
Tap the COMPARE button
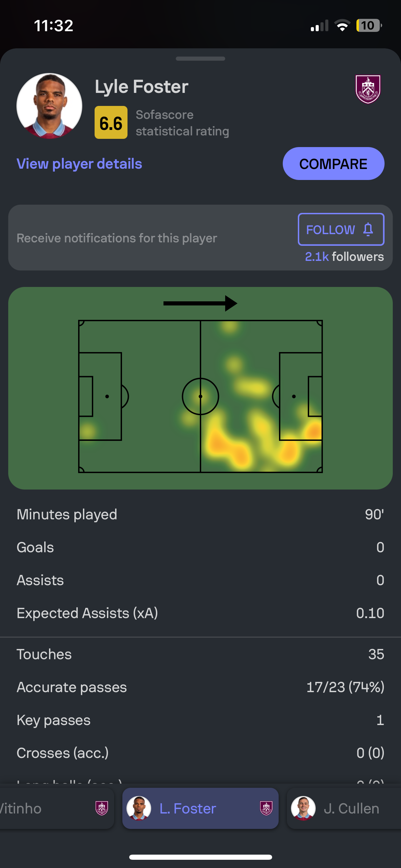tap(333, 164)
